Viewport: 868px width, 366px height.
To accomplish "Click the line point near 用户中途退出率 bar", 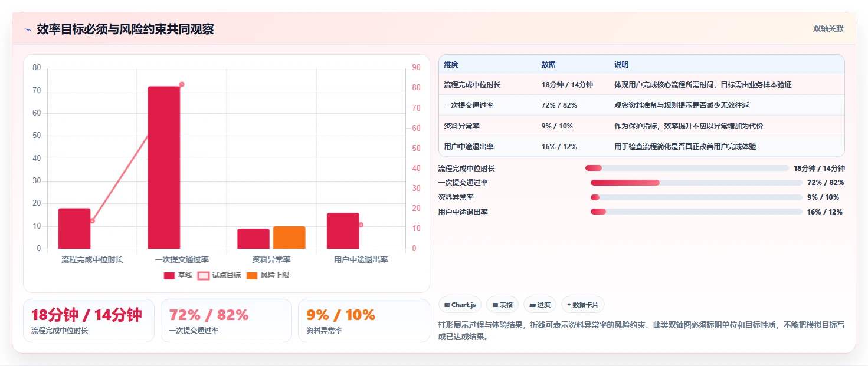I will (x=361, y=225).
